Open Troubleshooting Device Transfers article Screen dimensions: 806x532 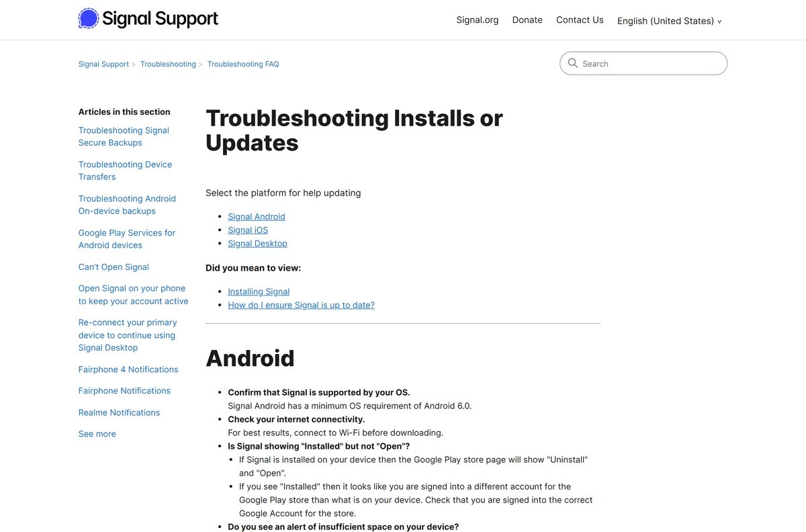tap(125, 171)
